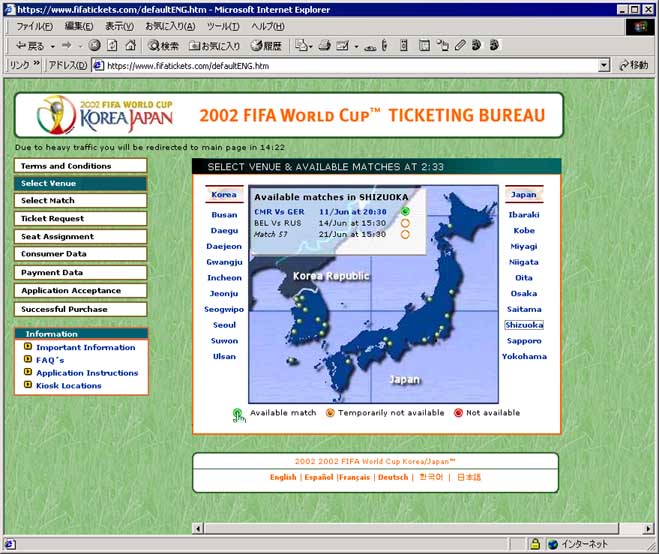Click the Terms and Conditions button
The height and width of the screenshot is (554, 659).
click(x=80, y=166)
